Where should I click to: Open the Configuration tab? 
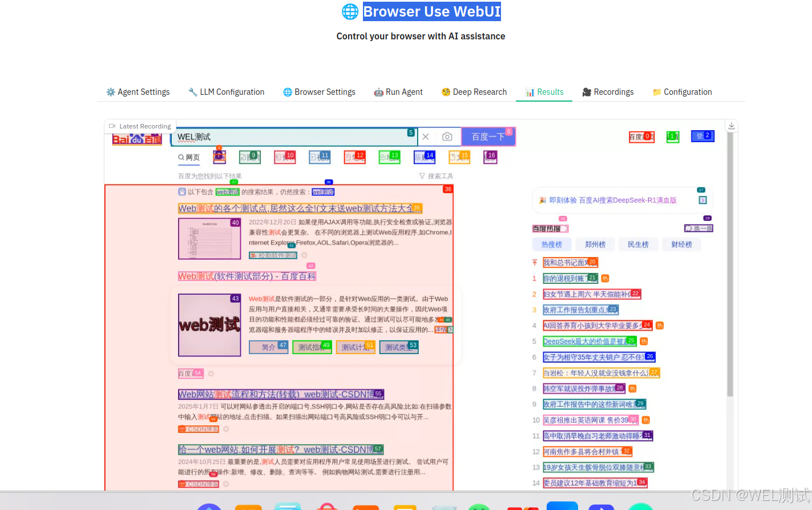click(x=682, y=92)
